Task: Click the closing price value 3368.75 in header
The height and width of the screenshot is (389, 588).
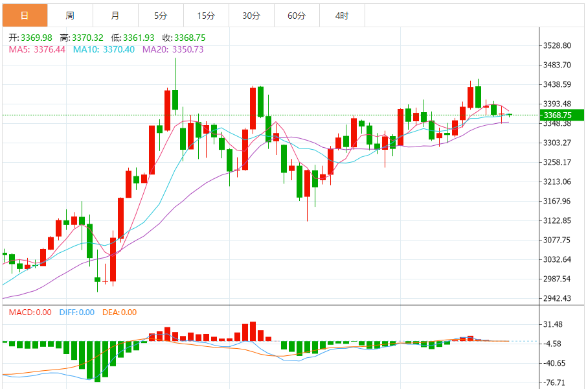Action: point(190,38)
